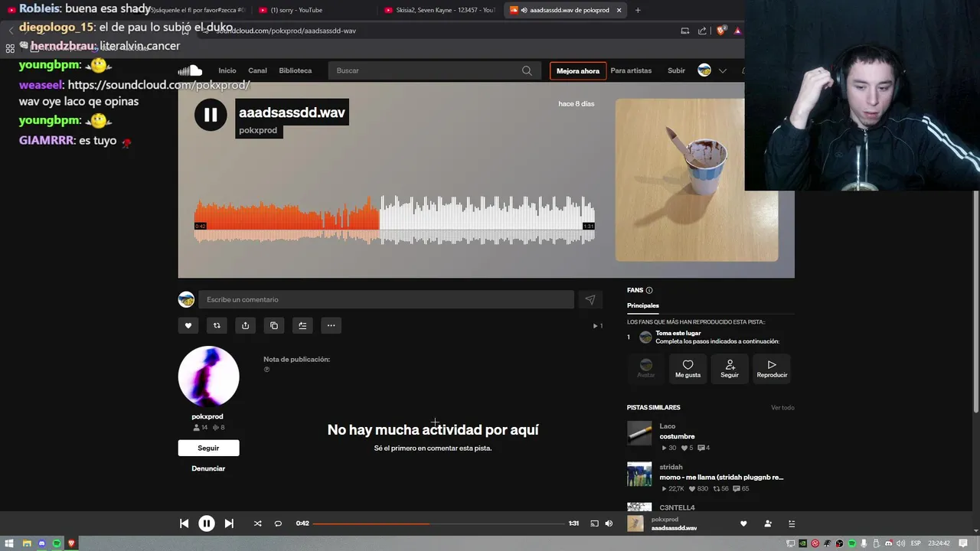
Task: Toggle repeat in the player bar
Action: [x=278, y=523]
